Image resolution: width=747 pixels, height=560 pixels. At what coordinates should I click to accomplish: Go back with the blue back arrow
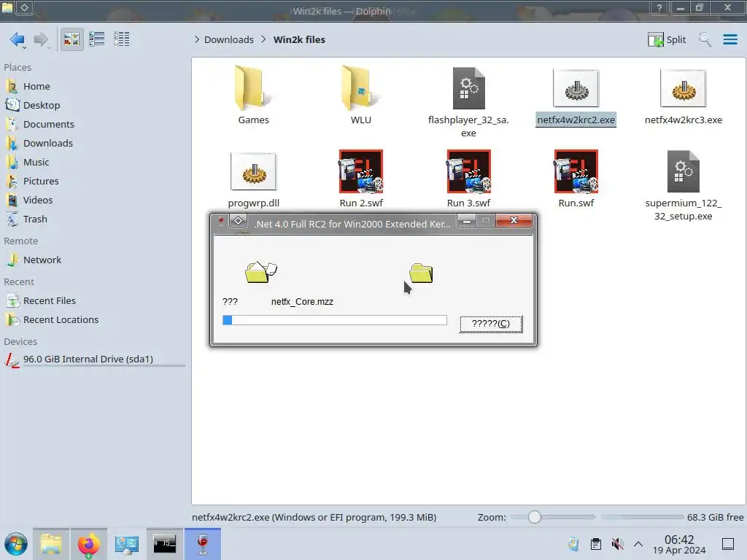pos(18,39)
